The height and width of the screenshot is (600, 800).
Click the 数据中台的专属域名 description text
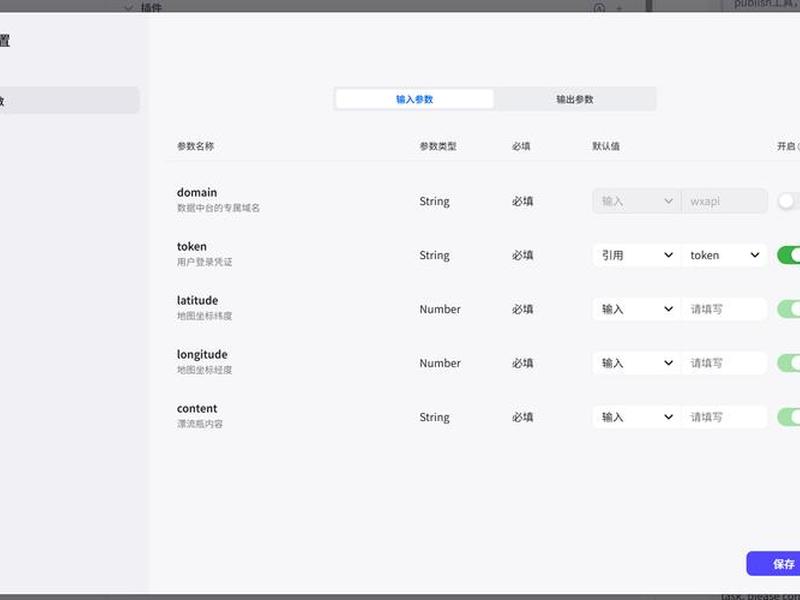pyautogui.click(x=218, y=208)
